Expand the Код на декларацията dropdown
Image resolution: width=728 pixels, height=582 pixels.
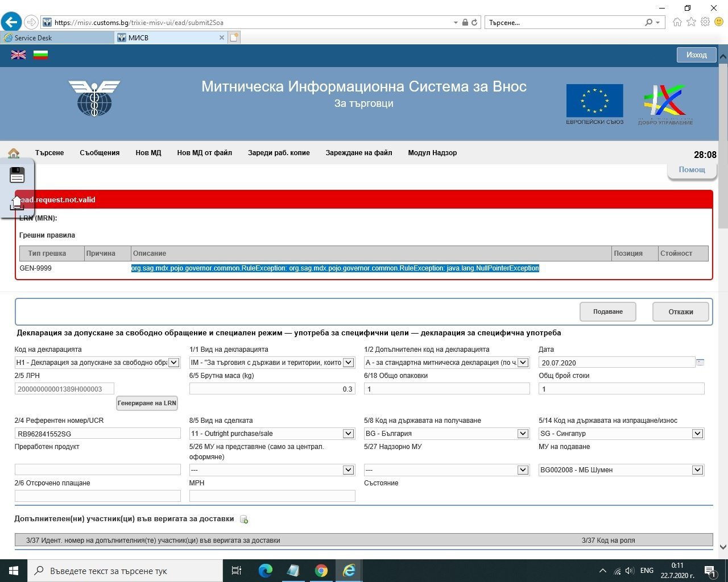pos(174,363)
